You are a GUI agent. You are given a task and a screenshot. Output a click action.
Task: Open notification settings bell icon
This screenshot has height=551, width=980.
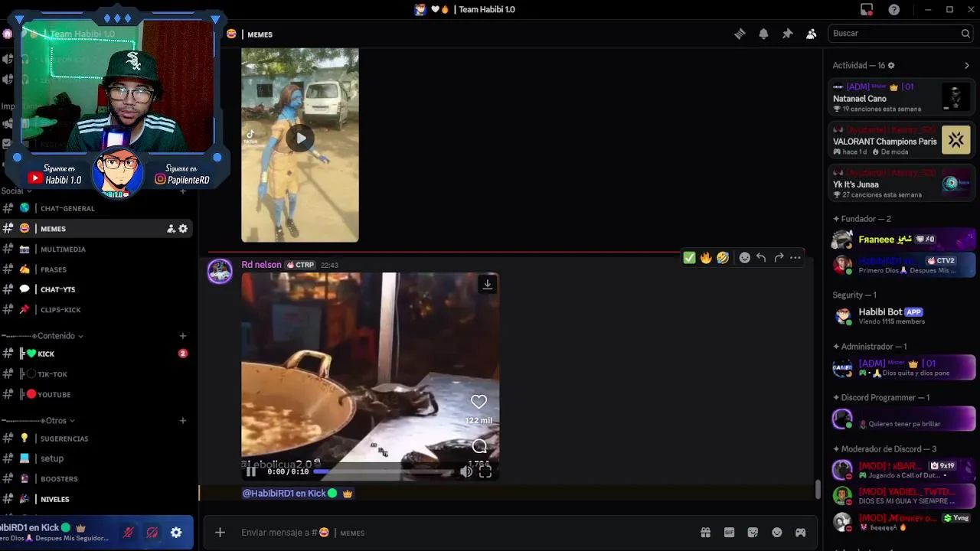(763, 34)
